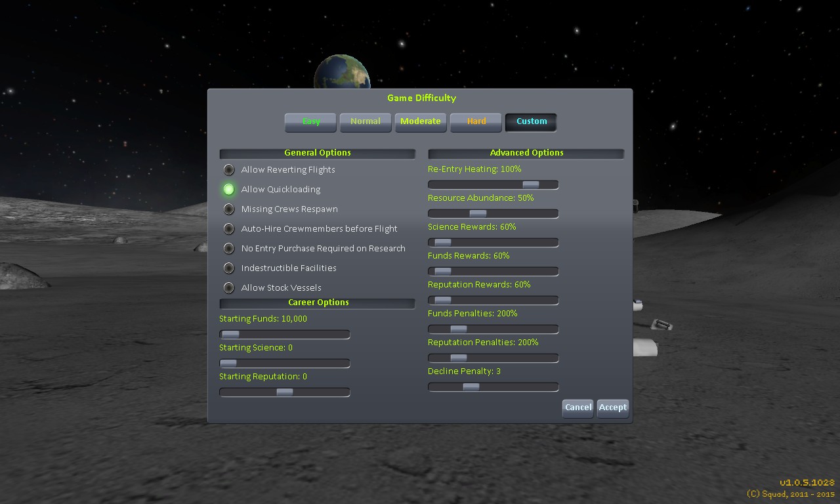Adjust the Funds Penalties slider

[493, 329]
